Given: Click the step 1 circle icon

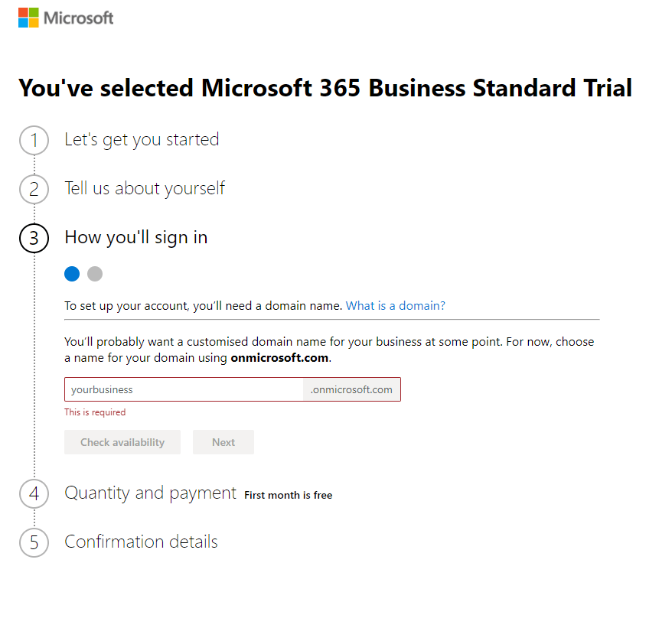Looking at the screenshot, I should coord(34,140).
